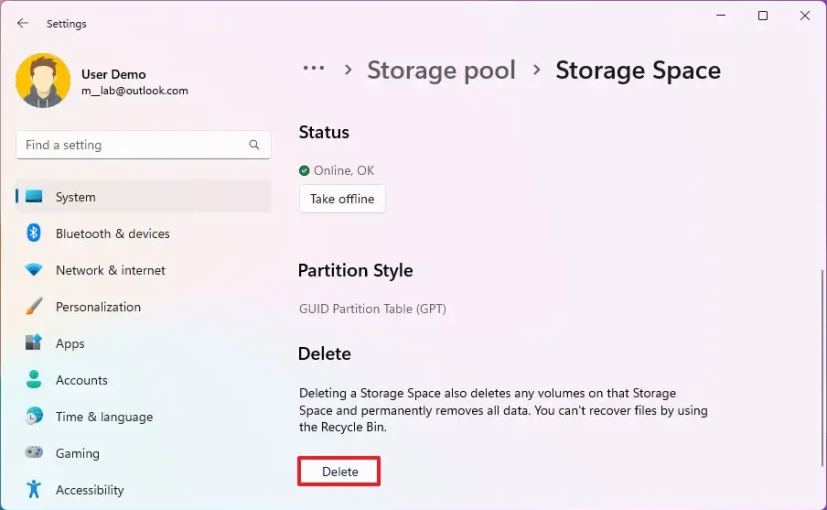Click the Accounts person icon
827x510 pixels.
[x=34, y=380]
